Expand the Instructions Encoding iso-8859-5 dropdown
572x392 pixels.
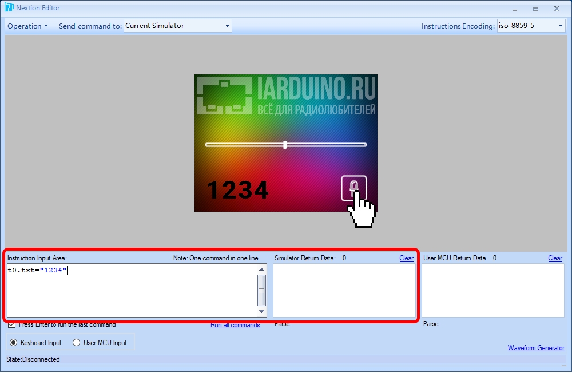point(531,26)
